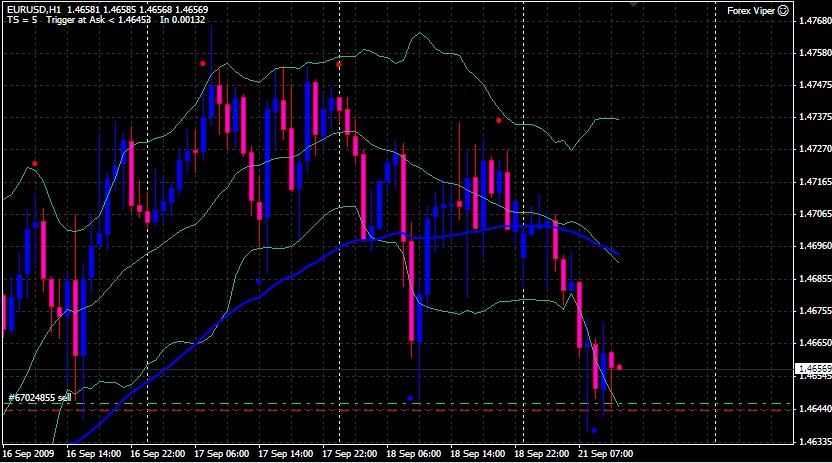The height and width of the screenshot is (463, 832).
Task: Click the red dot on the 17 Sep 22:00 gridline
Action: (x=339, y=65)
